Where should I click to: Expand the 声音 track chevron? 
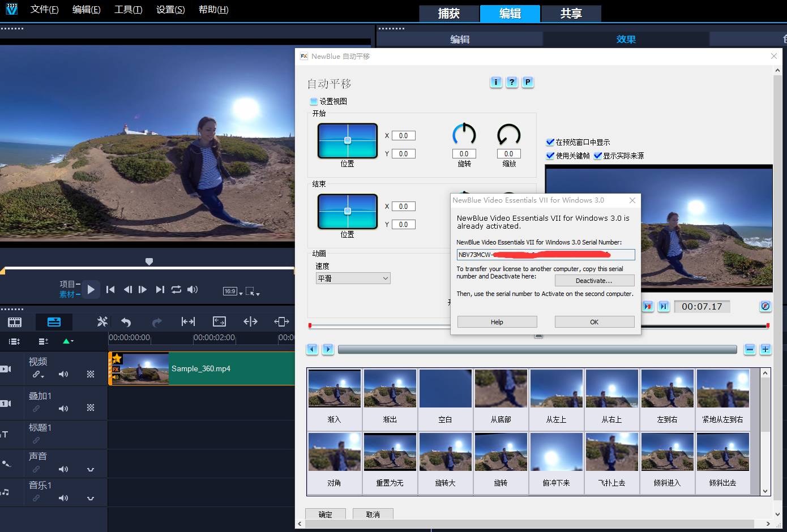(x=91, y=470)
